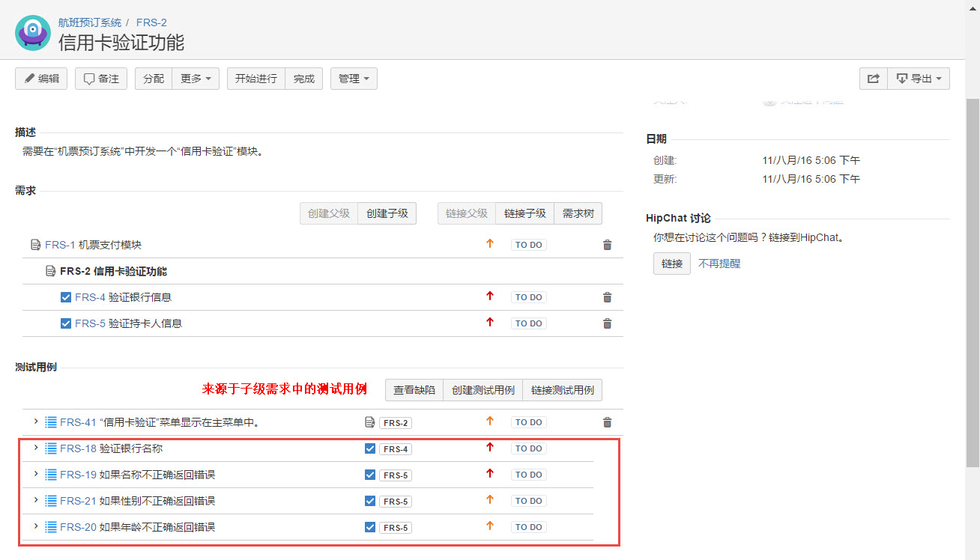The image size is (980, 560).
Task: Open the FRS-18 test case link
Action: click(x=78, y=448)
